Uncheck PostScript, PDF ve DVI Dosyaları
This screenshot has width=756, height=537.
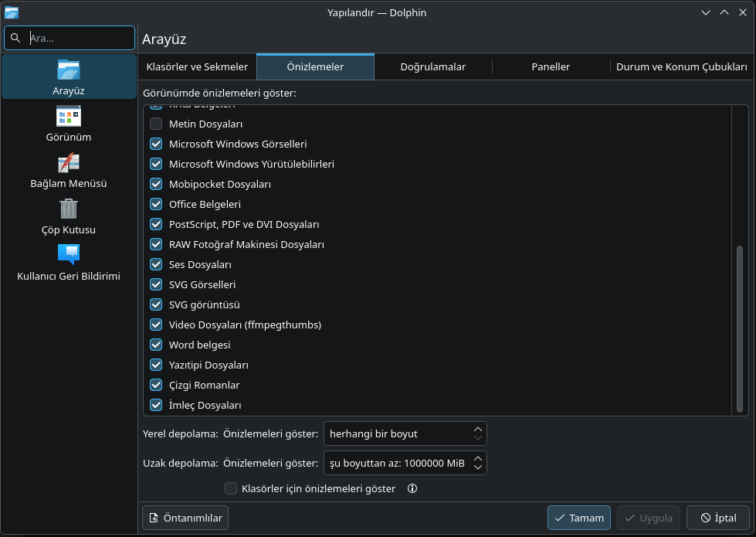[x=156, y=224]
